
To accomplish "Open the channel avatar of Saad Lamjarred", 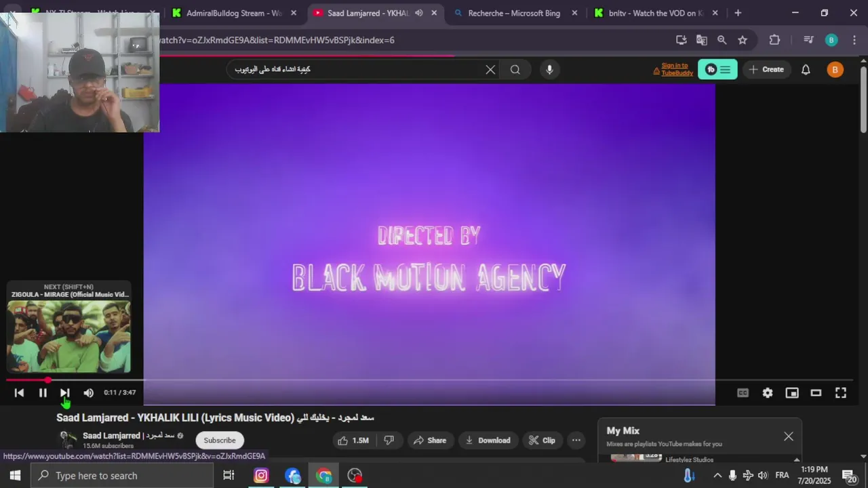I will point(68,440).
